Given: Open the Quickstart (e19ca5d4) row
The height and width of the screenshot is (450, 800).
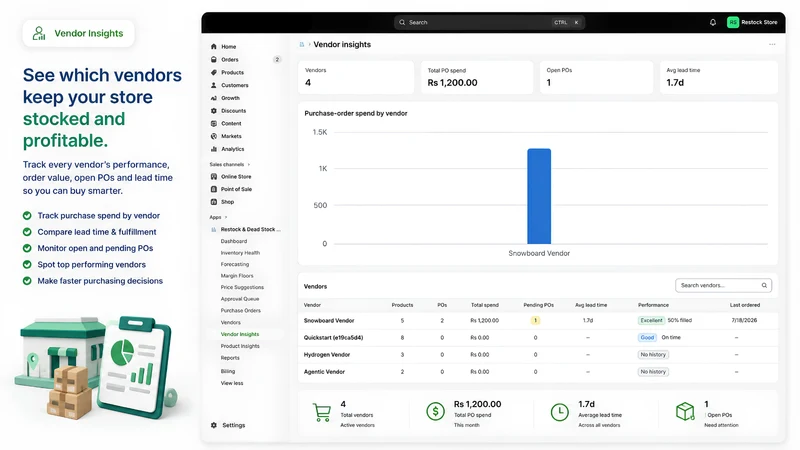Looking at the screenshot, I should 538,337.
